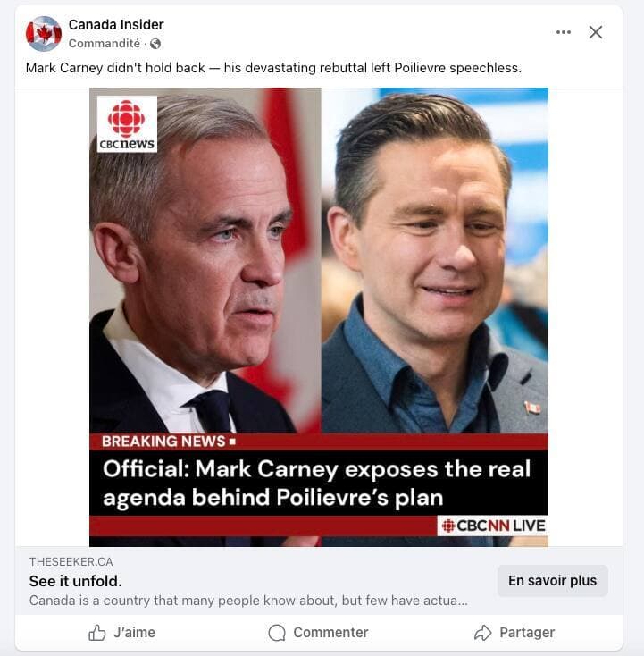Click the post caption about Carney's rebuttal
This screenshot has width=644, height=656.
coord(273,68)
